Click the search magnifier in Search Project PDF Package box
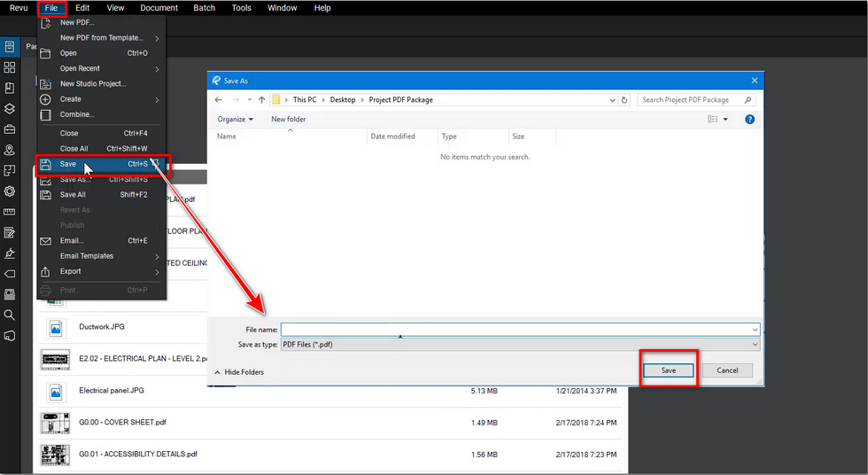Viewport: 868px width, 475px height. [748, 99]
